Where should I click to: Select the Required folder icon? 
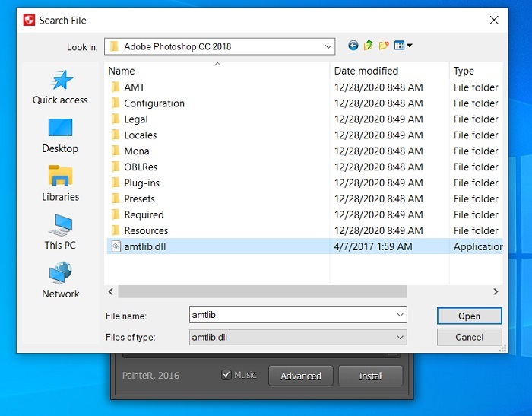coord(116,214)
